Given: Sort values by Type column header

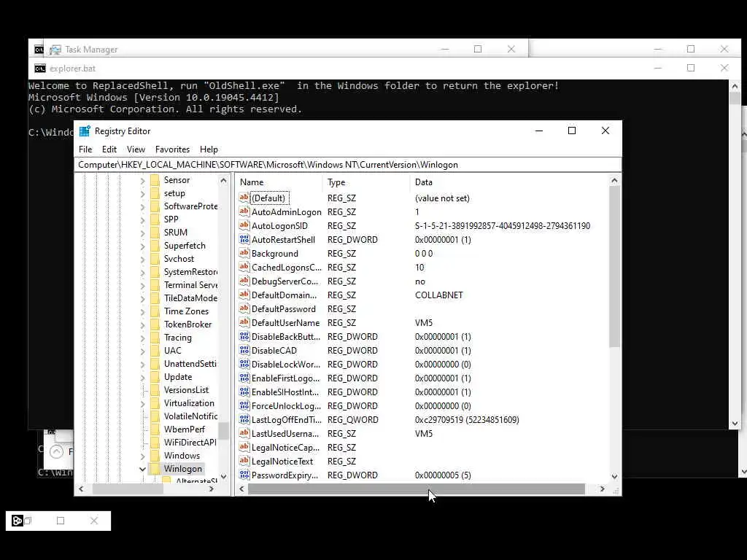Looking at the screenshot, I should tap(366, 182).
